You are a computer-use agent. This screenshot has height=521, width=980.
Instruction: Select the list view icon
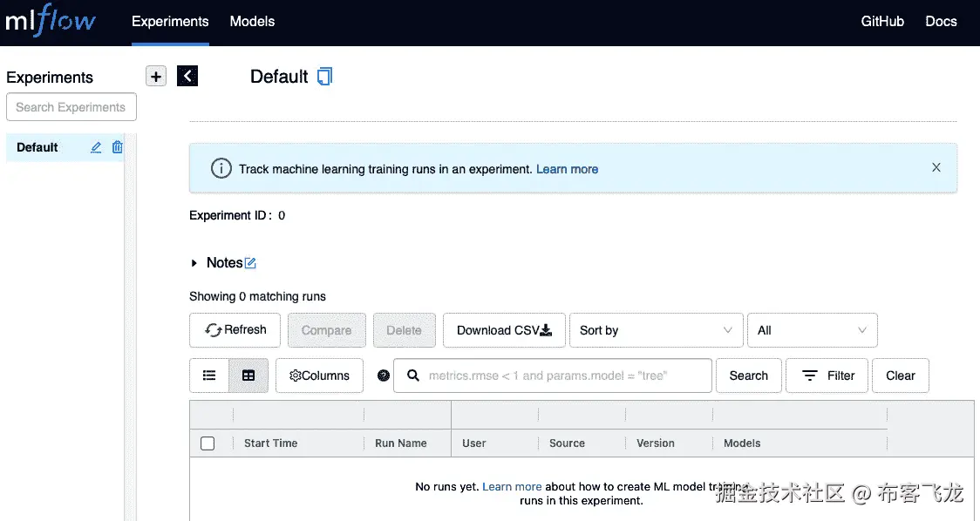[x=208, y=376]
